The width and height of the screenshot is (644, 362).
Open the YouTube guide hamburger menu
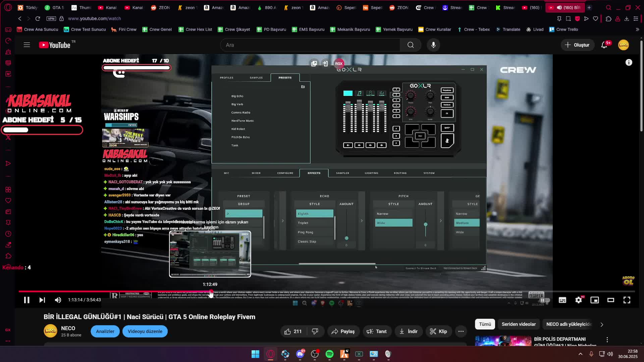[x=27, y=45]
